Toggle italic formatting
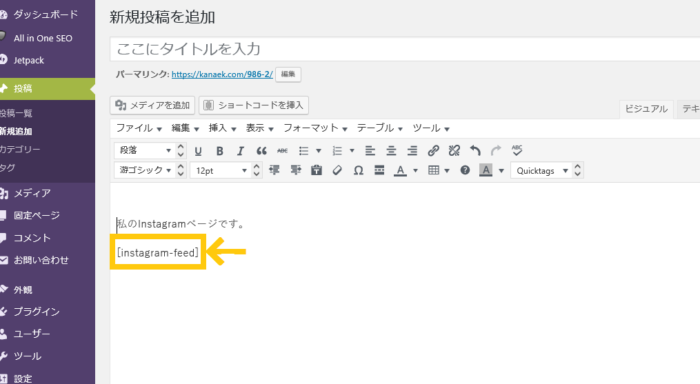 pos(240,151)
